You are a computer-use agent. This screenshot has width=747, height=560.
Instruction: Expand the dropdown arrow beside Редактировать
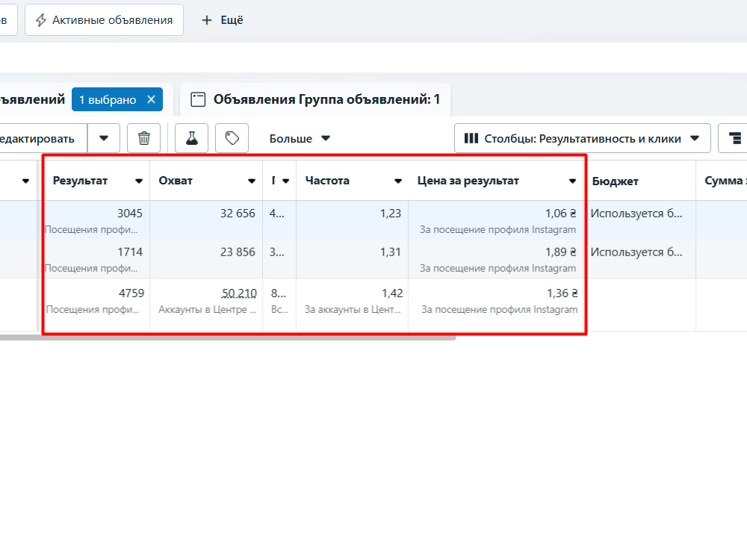point(103,139)
